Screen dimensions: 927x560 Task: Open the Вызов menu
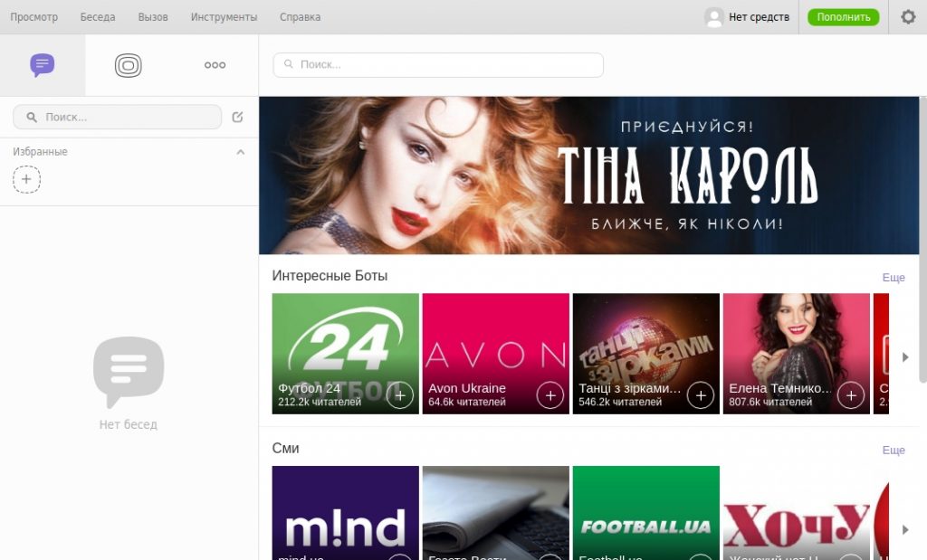[153, 17]
